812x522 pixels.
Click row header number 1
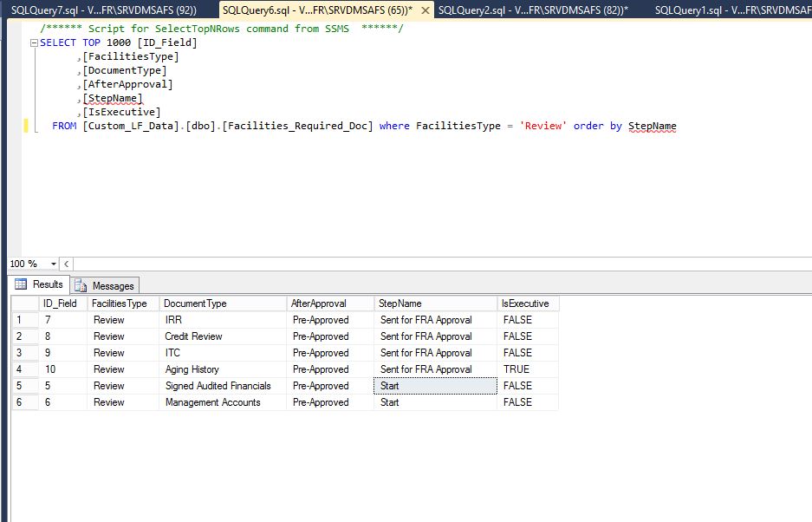click(23, 320)
